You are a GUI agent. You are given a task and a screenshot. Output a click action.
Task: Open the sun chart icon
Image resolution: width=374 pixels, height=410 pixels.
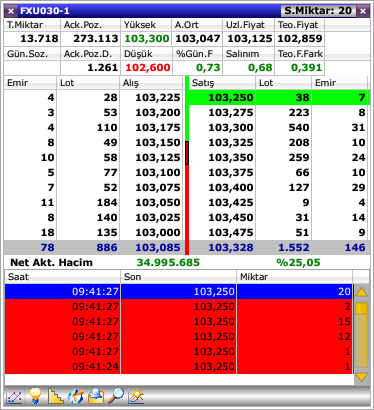point(136,396)
